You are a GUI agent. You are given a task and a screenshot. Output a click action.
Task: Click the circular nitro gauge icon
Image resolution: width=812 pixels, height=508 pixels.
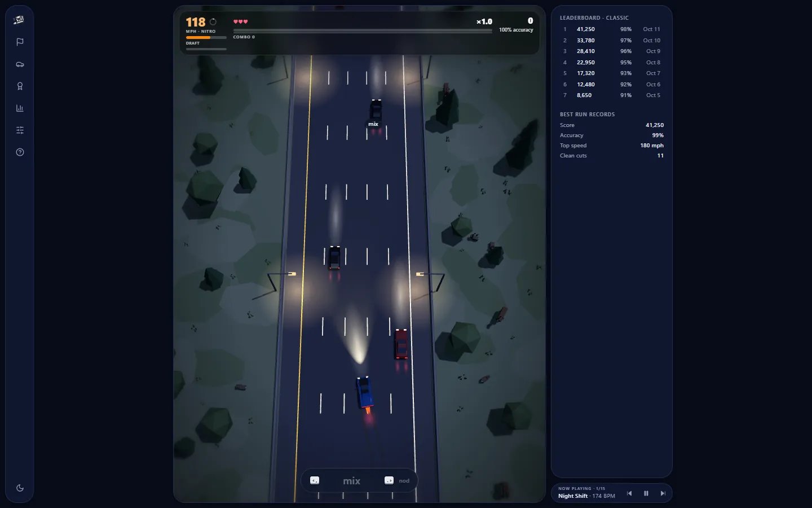pyautogui.click(x=213, y=22)
